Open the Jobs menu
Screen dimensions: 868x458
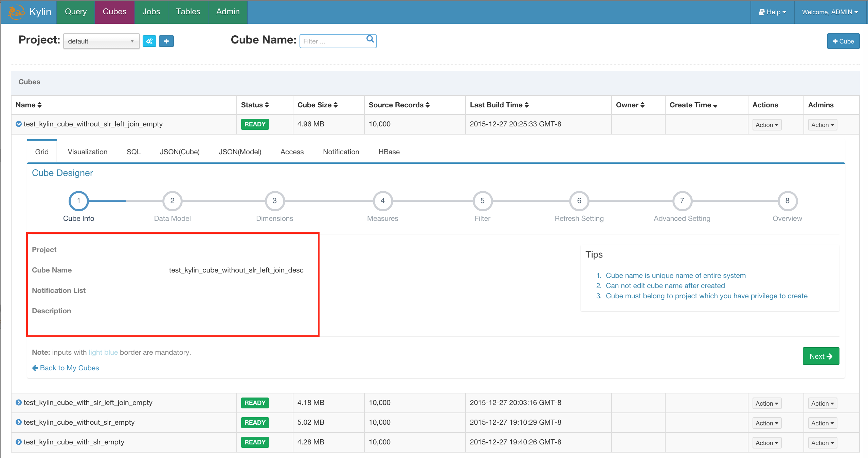(151, 12)
